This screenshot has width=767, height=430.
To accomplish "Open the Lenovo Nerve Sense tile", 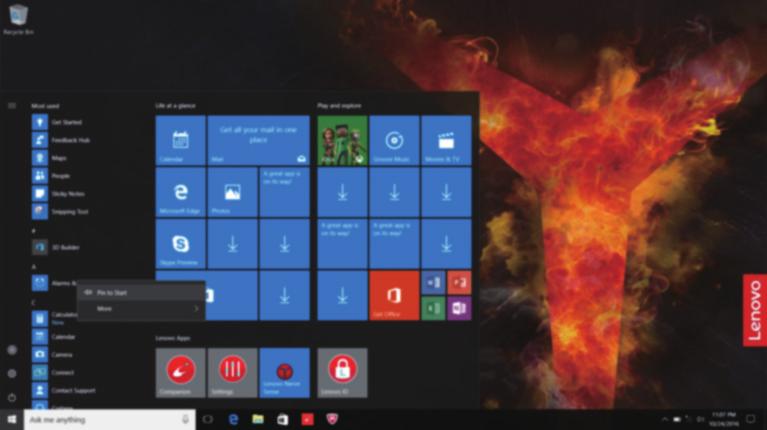I will click(284, 373).
